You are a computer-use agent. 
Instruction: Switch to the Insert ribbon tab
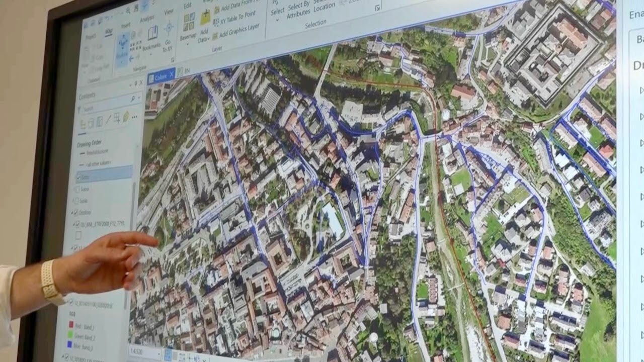click(126, 25)
